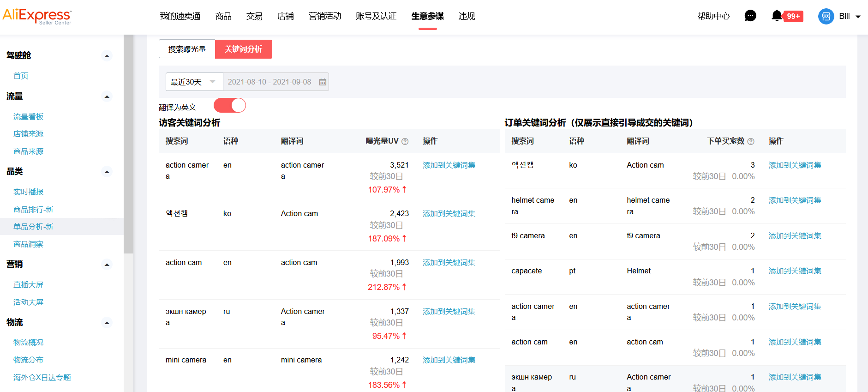Open 活动大屏 in sidebar

(28, 302)
